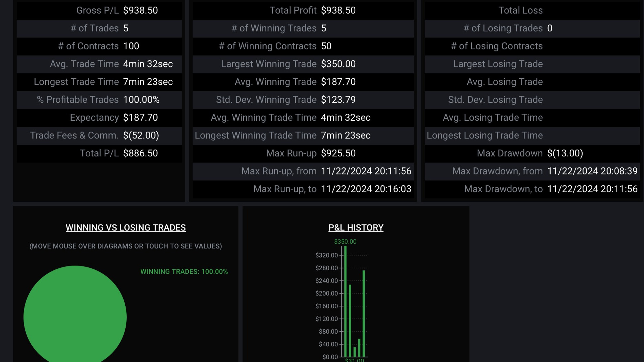Select the last tall bar in P&L History

click(364, 313)
